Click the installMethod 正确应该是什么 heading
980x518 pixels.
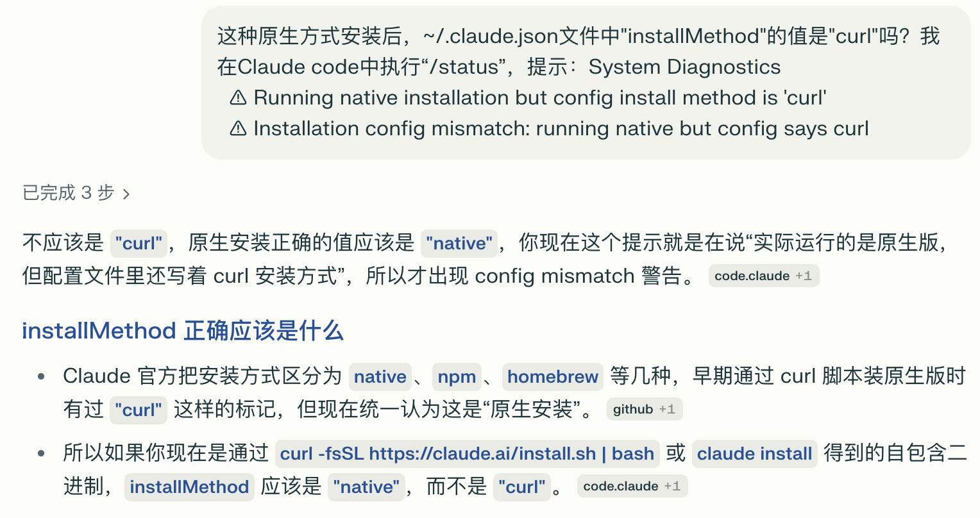[183, 331]
